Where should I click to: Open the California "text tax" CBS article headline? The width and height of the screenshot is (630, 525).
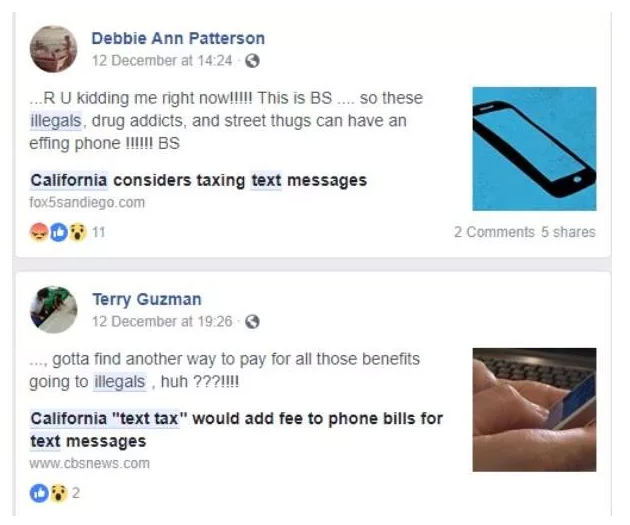tap(237, 429)
